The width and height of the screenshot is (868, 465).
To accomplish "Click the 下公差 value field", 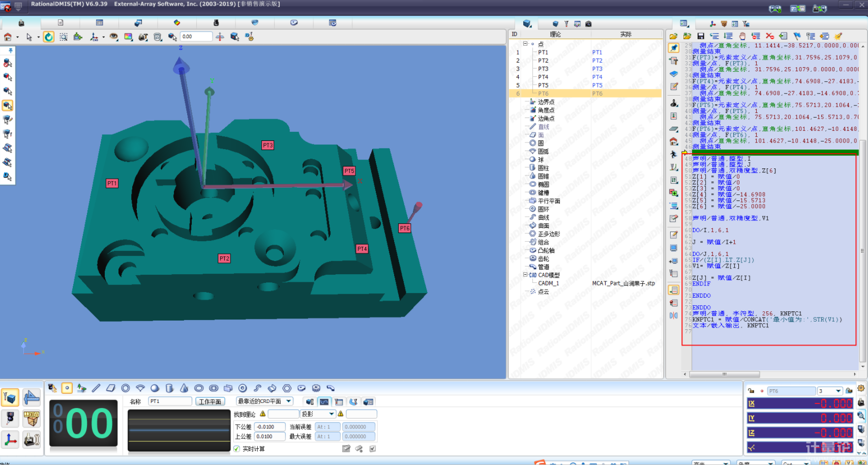I will [x=270, y=427].
